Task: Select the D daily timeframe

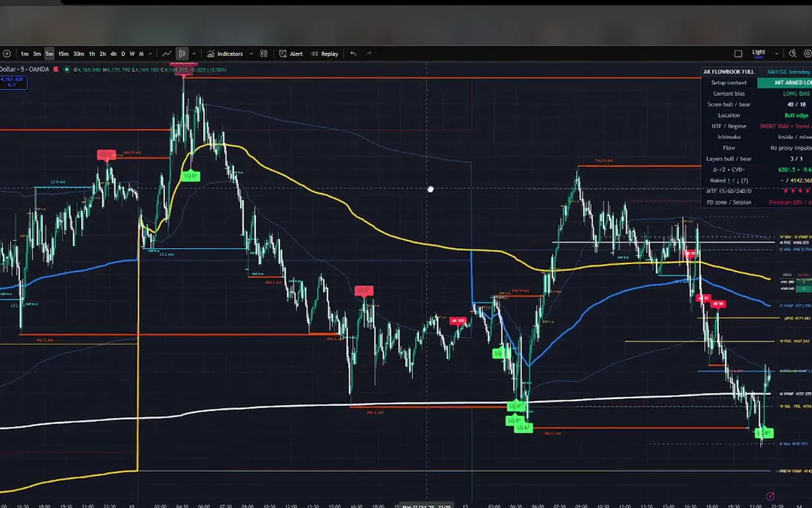Action: click(123, 54)
